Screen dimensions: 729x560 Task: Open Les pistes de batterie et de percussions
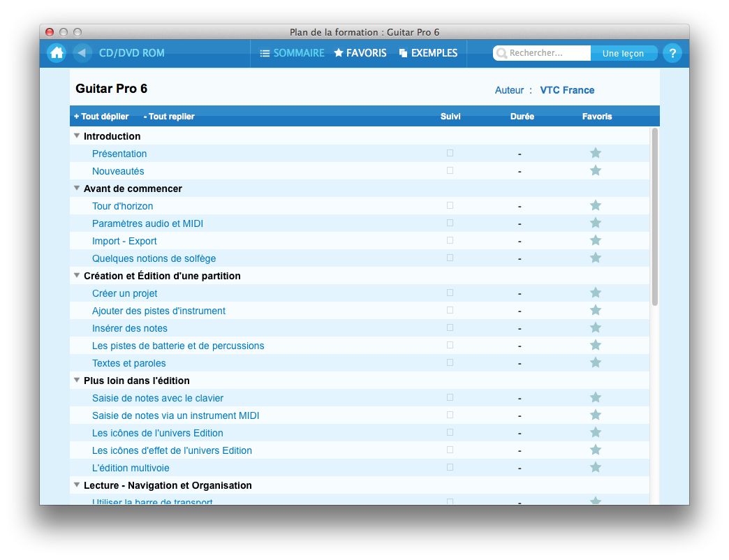point(178,346)
